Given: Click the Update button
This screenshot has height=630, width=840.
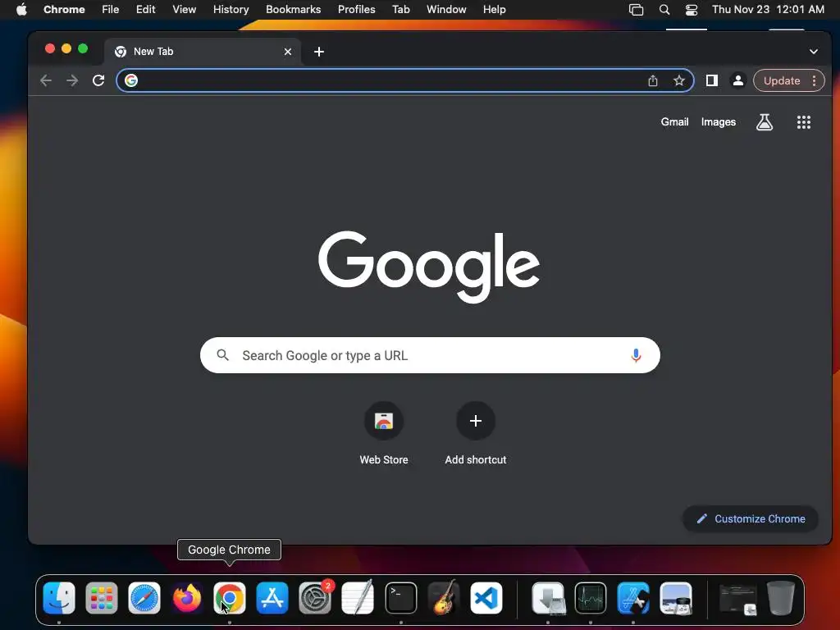Looking at the screenshot, I should (782, 80).
